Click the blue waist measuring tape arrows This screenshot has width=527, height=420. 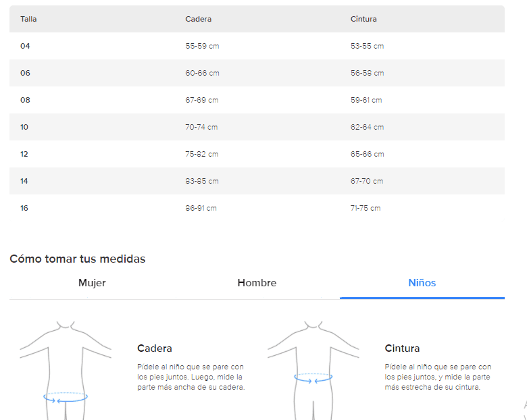click(x=313, y=379)
